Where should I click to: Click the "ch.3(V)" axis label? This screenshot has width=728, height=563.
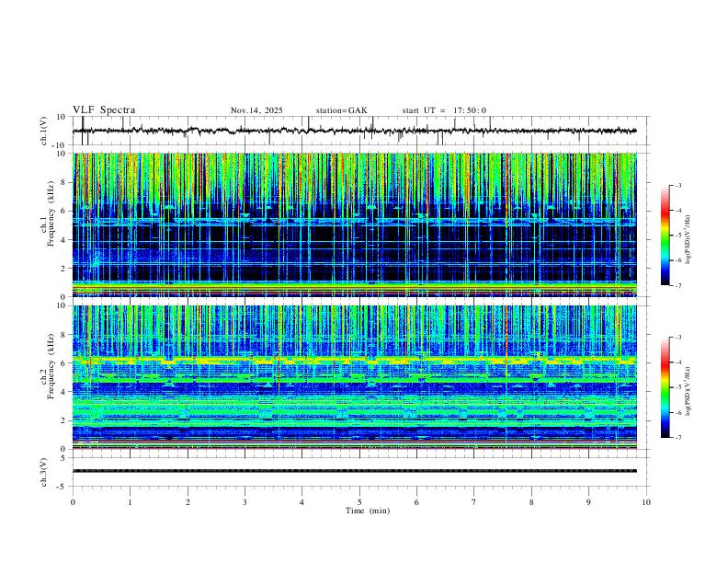[x=44, y=472]
